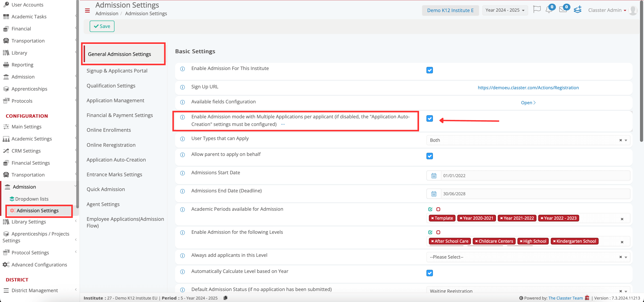The width and height of the screenshot is (644, 302).
Task: Open User Types that can Apply dropdown
Action: coord(528,140)
